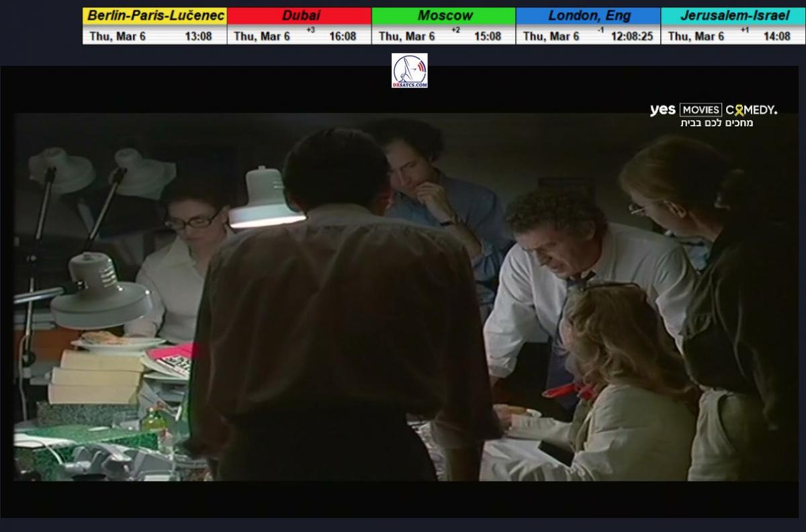The image size is (806, 532).
Task: Click London's 12:08:25 time with seconds
Action: 631,36
